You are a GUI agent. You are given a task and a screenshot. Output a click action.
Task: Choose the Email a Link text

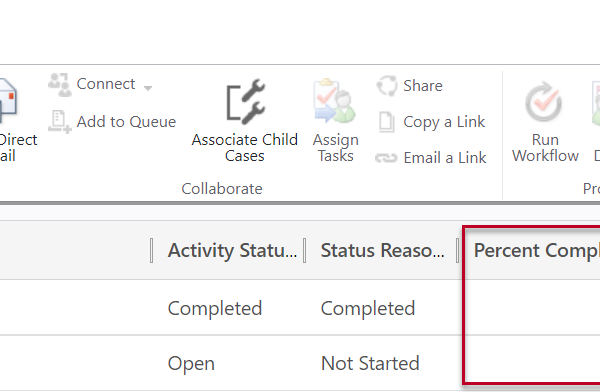point(445,158)
